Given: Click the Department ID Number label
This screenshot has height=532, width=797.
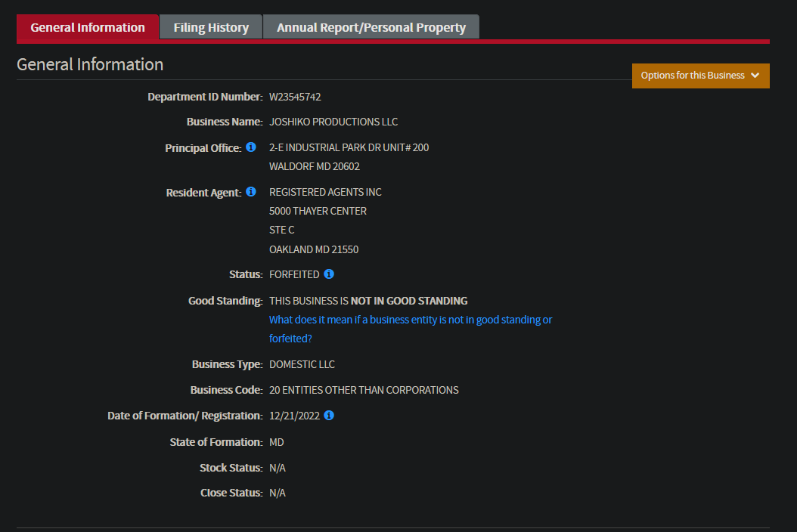Looking at the screenshot, I should point(205,97).
